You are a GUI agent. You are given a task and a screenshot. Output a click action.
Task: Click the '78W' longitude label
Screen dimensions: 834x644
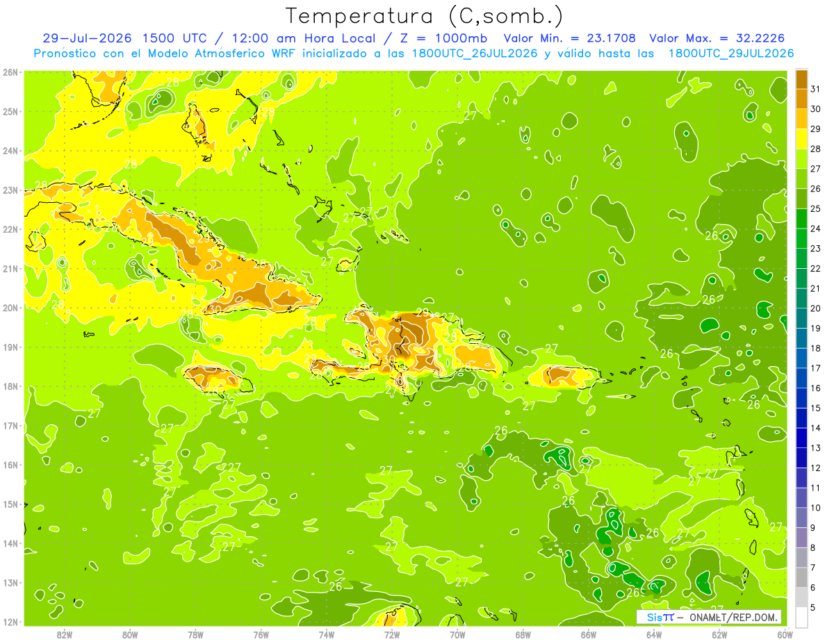pos(195,634)
